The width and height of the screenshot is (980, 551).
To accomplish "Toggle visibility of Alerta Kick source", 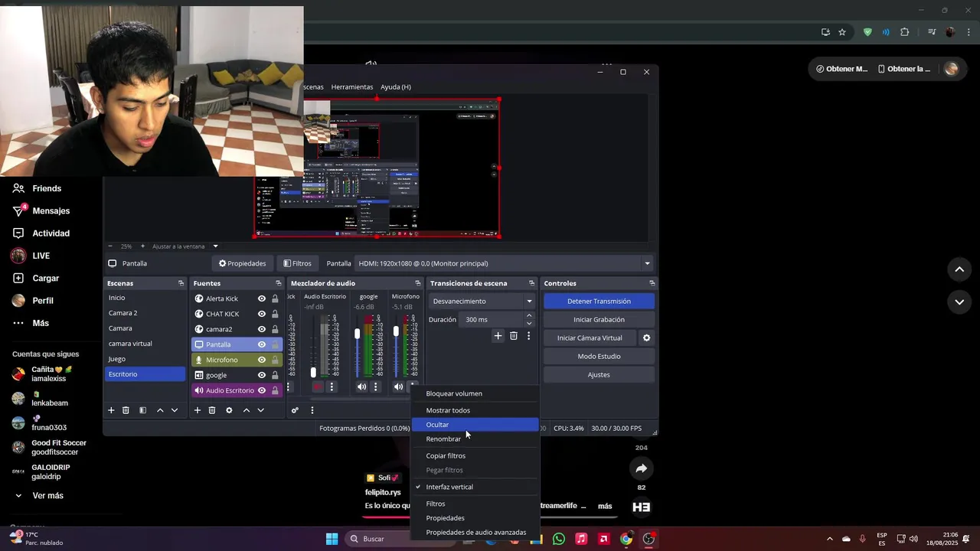I will point(262,298).
